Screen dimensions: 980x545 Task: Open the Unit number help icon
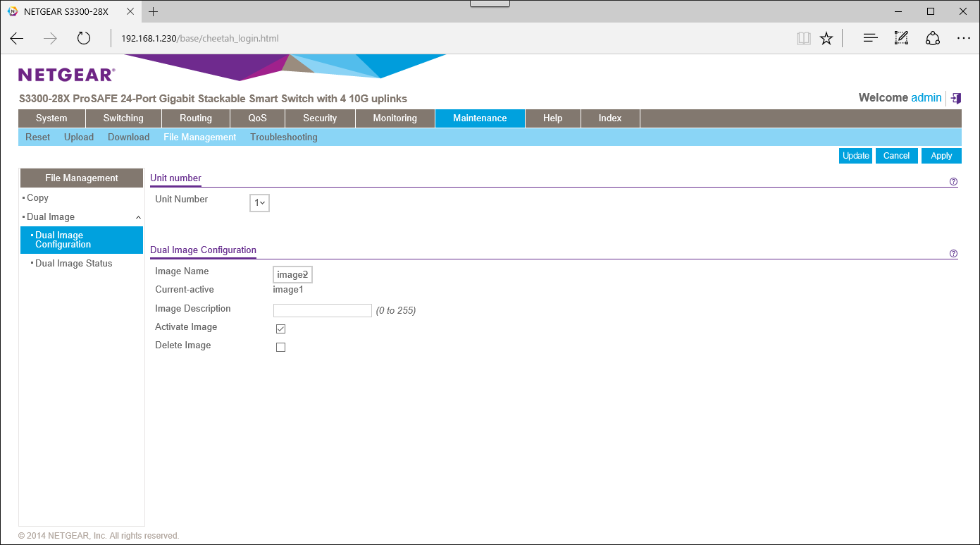[953, 182]
